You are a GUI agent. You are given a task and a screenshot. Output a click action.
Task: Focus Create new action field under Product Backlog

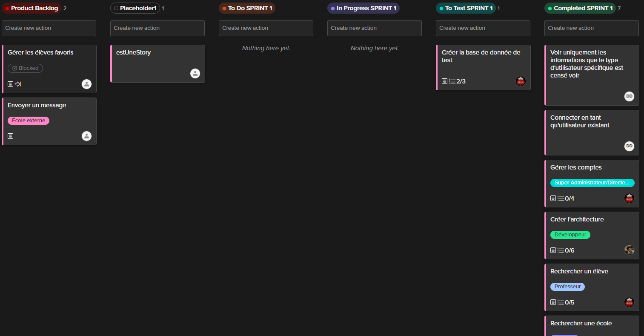(49, 28)
